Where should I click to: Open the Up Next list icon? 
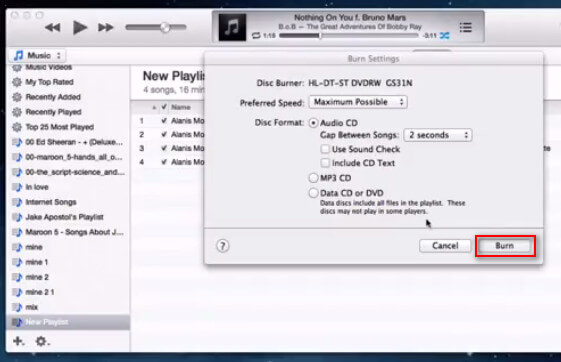click(x=465, y=27)
